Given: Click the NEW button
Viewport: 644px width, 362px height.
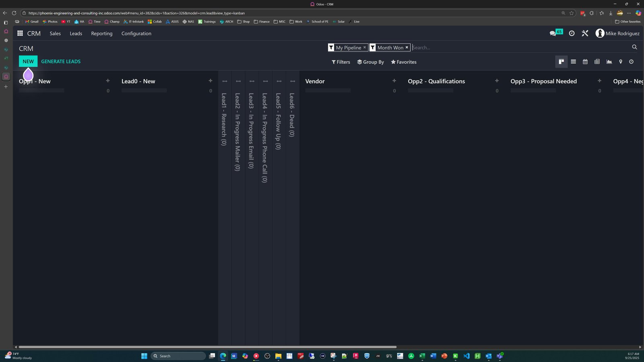Looking at the screenshot, I should point(28,61).
